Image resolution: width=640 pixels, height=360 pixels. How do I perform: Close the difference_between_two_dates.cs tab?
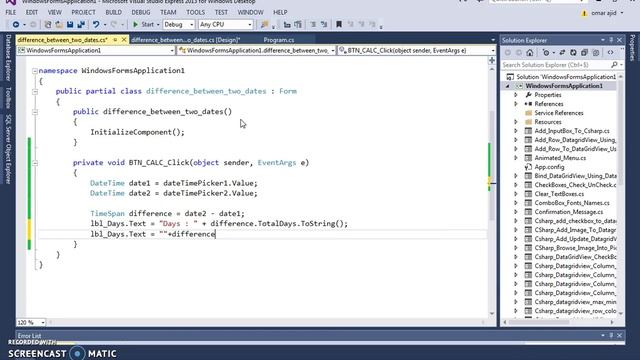[x=124, y=40]
